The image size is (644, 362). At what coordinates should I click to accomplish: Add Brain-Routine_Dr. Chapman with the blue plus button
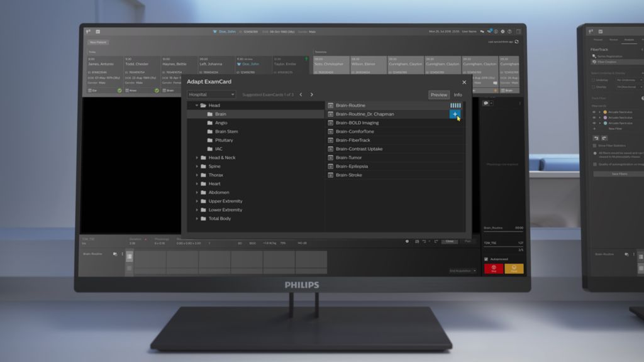pos(455,114)
